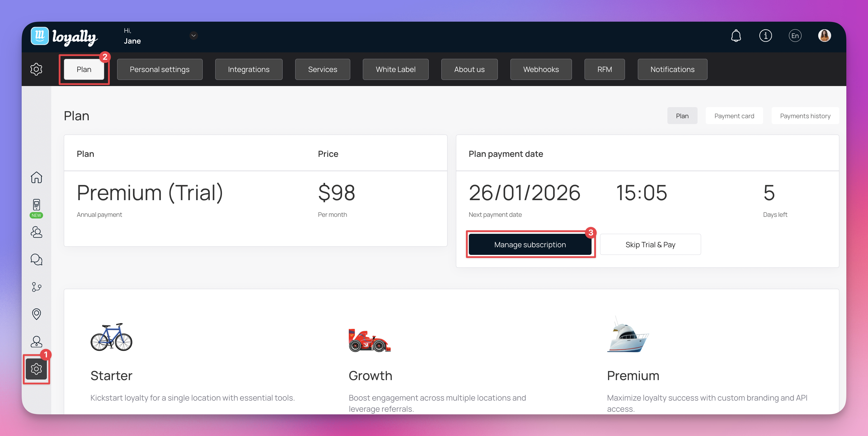Open the locations pin icon

click(x=36, y=314)
